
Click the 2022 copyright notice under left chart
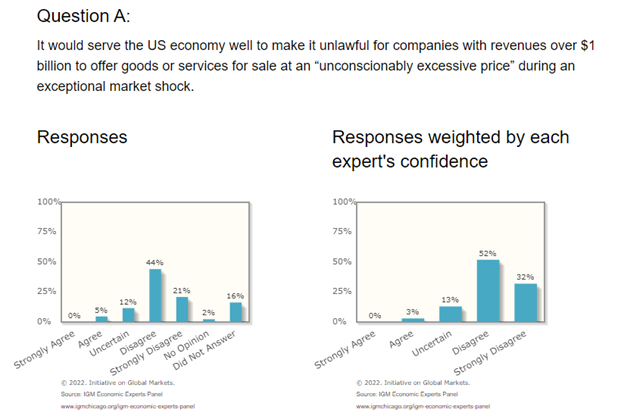[x=119, y=383]
